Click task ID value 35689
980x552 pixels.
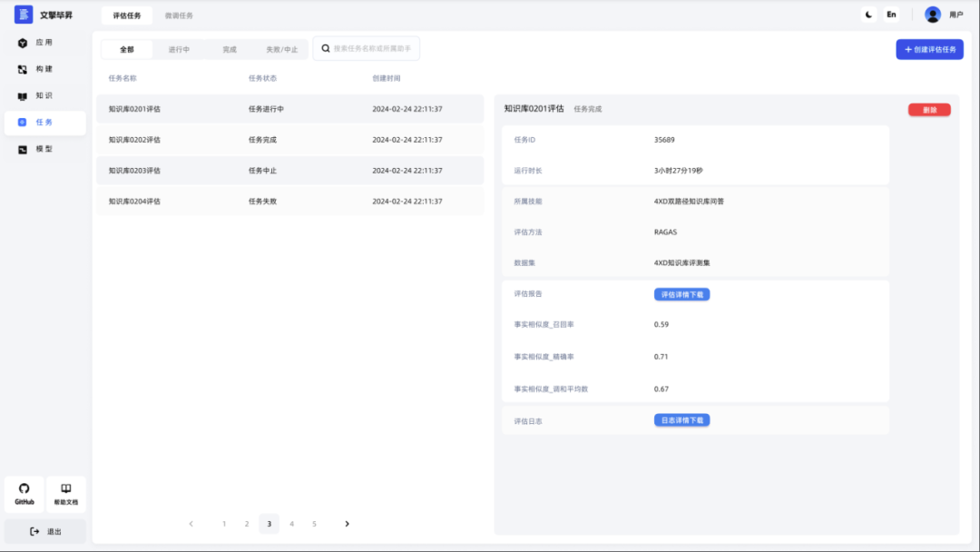[x=664, y=140]
